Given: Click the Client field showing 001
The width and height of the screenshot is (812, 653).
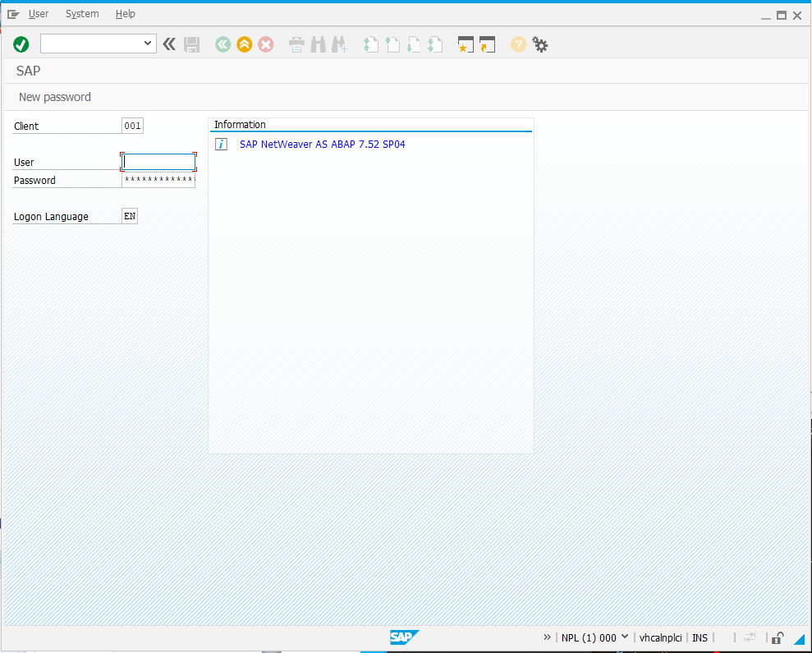Looking at the screenshot, I should [132, 126].
